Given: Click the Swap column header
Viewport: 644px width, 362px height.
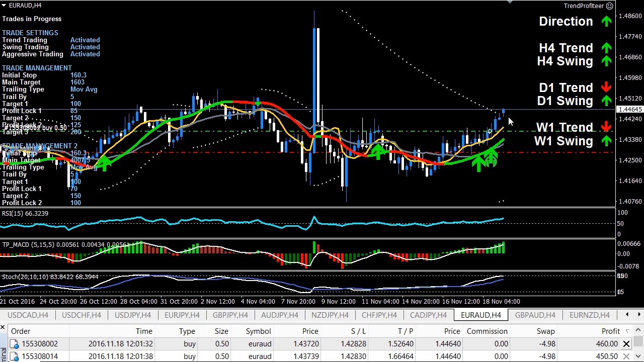Looking at the screenshot, I should (x=545, y=331).
